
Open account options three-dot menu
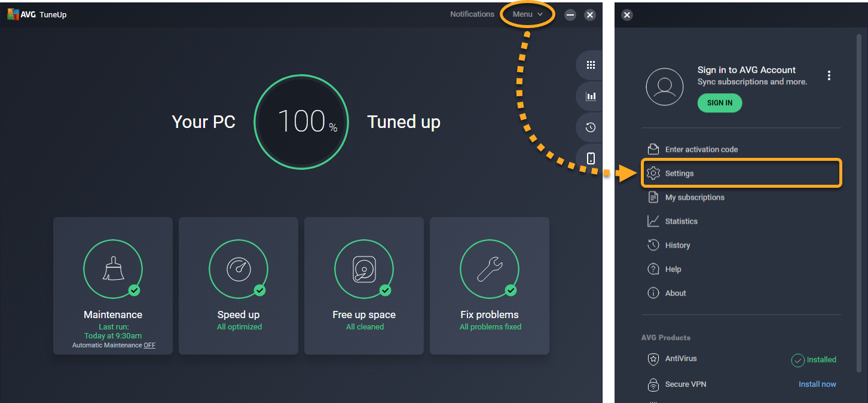pos(829,76)
